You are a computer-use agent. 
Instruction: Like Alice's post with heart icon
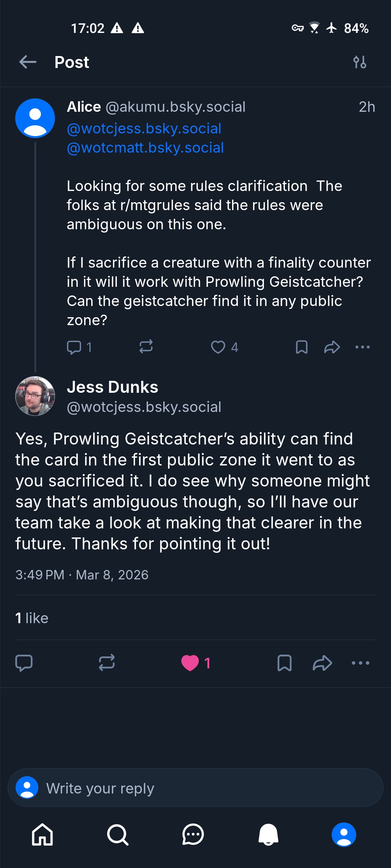pos(218,347)
